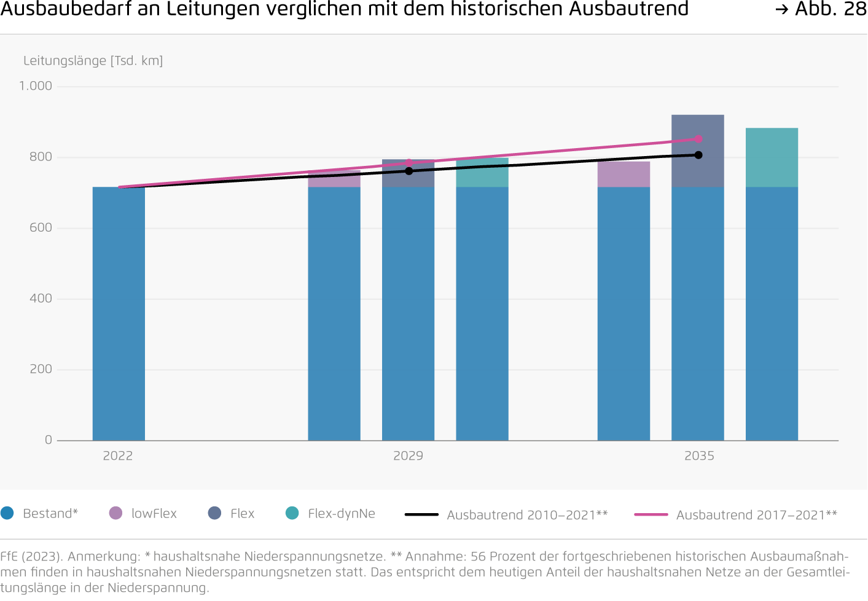868x601 pixels.
Task: Click the 2029 x-axis label
Action: click(x=409, y=456)
